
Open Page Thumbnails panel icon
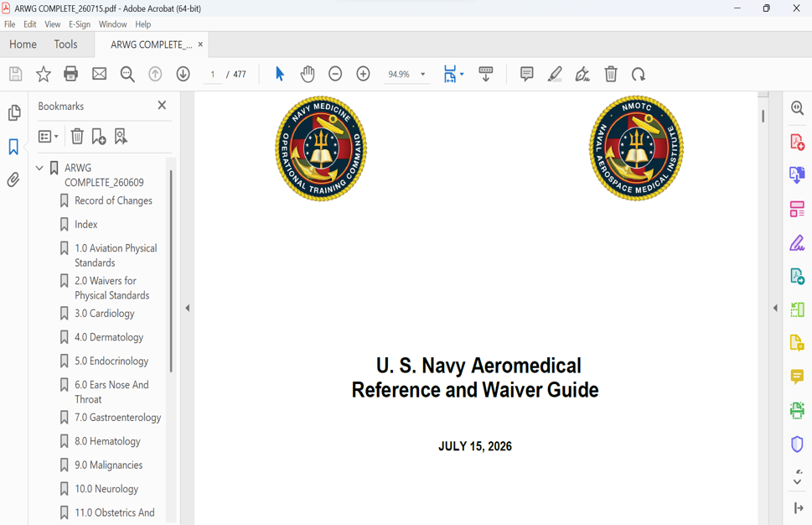click(x=14, y=112)
